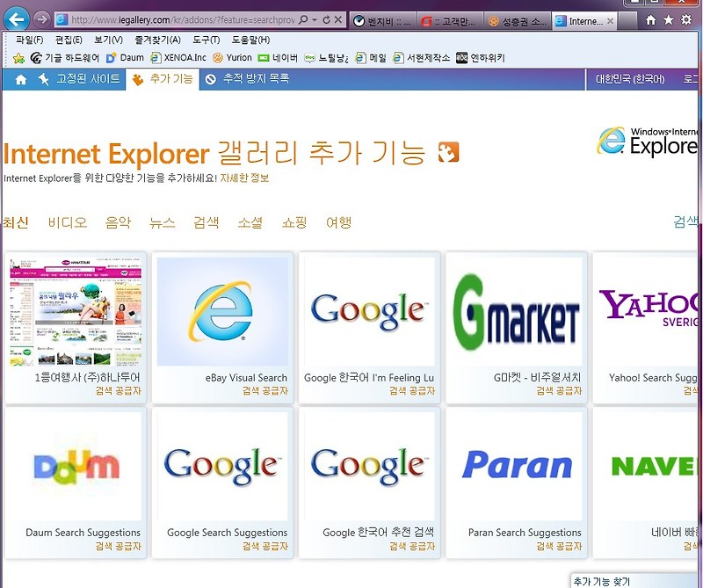Close the Interne... tab

click(610, 21)
